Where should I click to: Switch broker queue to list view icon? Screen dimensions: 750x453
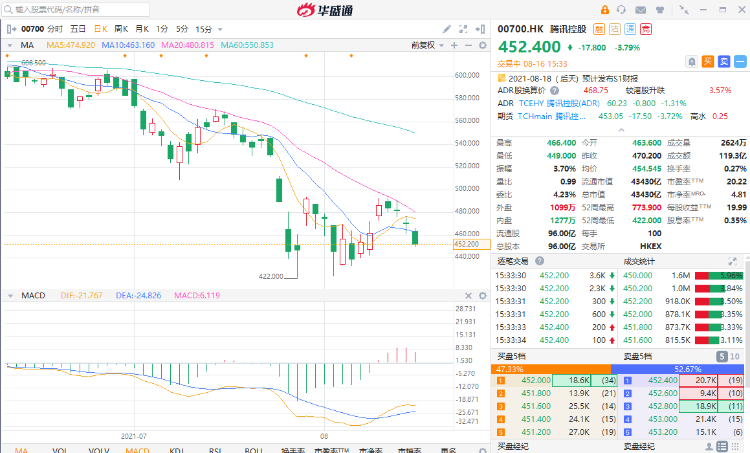(722, 446)
